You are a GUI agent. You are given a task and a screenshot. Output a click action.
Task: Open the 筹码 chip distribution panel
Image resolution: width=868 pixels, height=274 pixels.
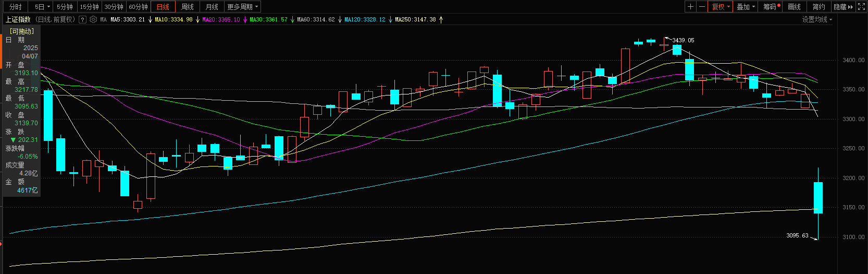point(771,7)
